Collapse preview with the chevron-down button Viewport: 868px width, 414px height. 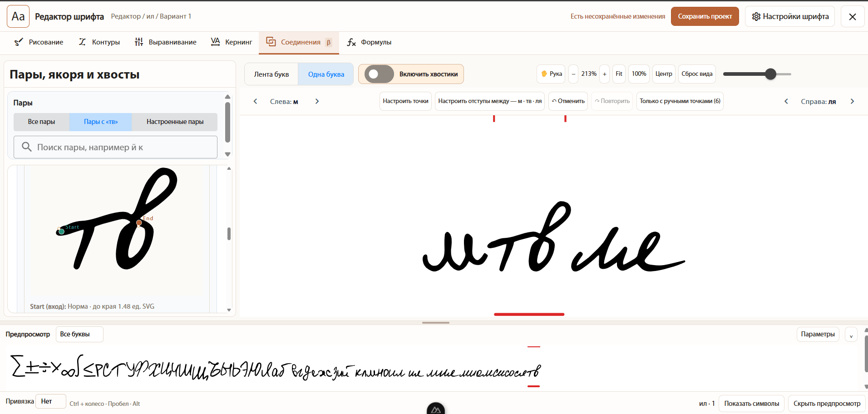(x=851, y=335)
